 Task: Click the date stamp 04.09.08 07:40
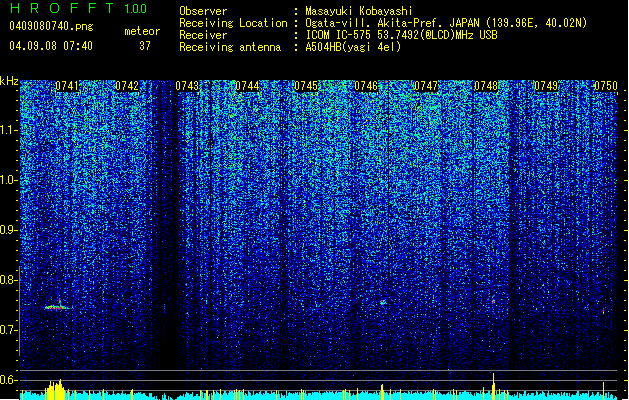tap(51, 46)
